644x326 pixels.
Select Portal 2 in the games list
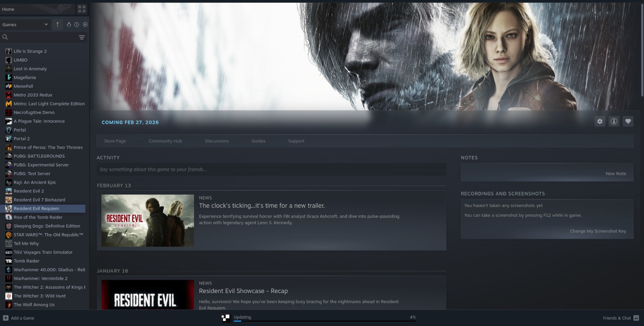coord(22,139)
